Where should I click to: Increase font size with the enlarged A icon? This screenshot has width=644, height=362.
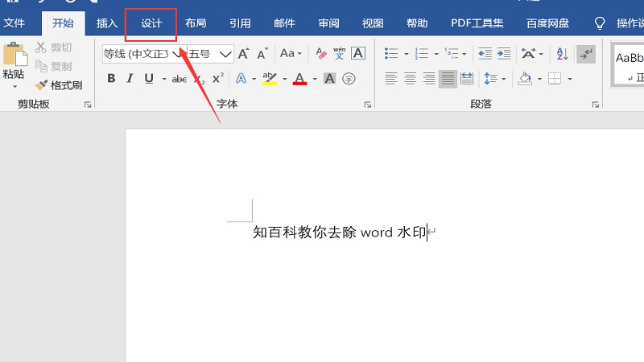243,54
